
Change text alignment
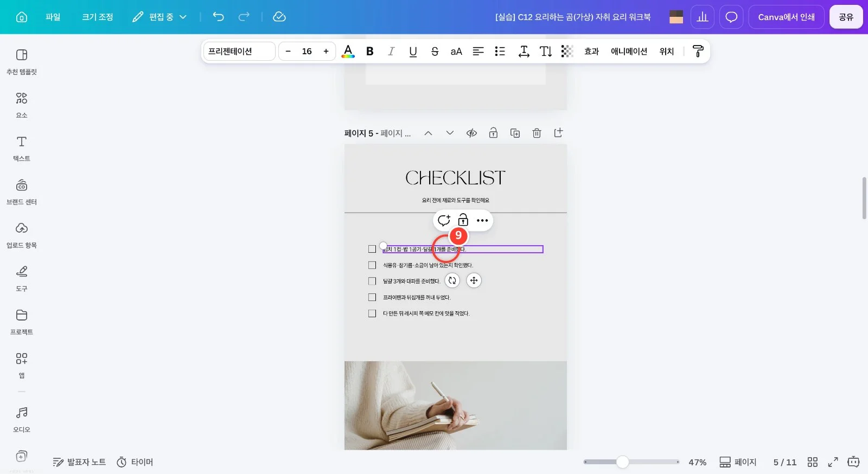478,51
